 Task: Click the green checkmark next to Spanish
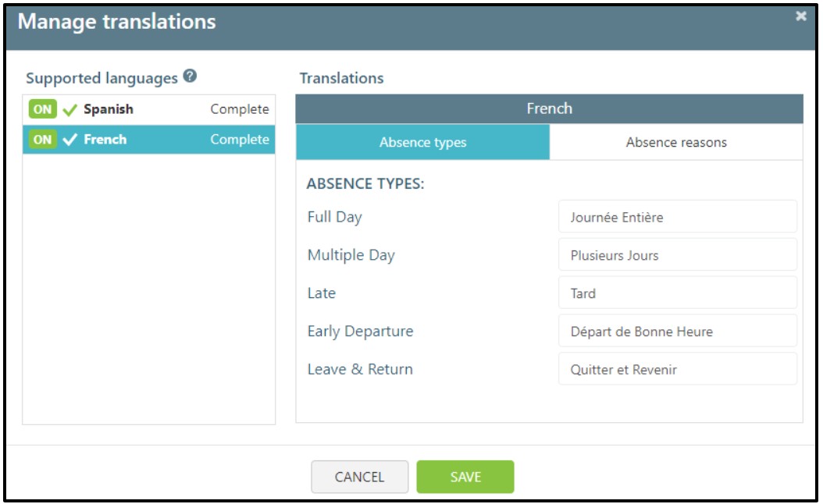point(70,110)
